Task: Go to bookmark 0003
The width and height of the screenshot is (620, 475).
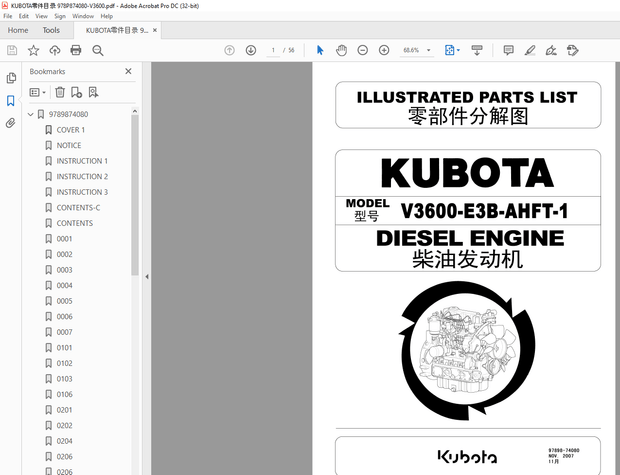Action: click(x=64, y=270)
